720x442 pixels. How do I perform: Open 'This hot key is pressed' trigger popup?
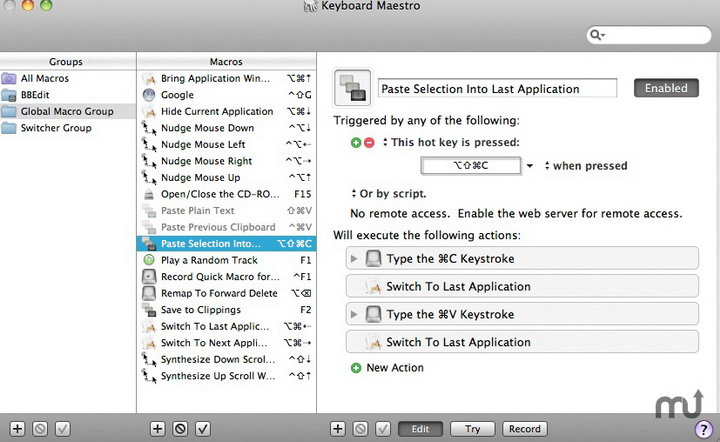point(451,142)
